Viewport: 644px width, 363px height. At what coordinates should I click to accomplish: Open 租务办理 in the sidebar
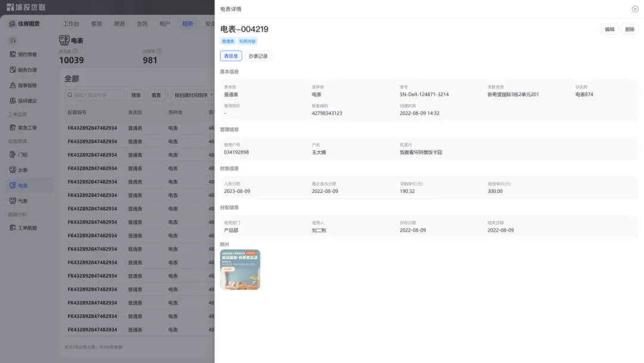click(27, 70)
